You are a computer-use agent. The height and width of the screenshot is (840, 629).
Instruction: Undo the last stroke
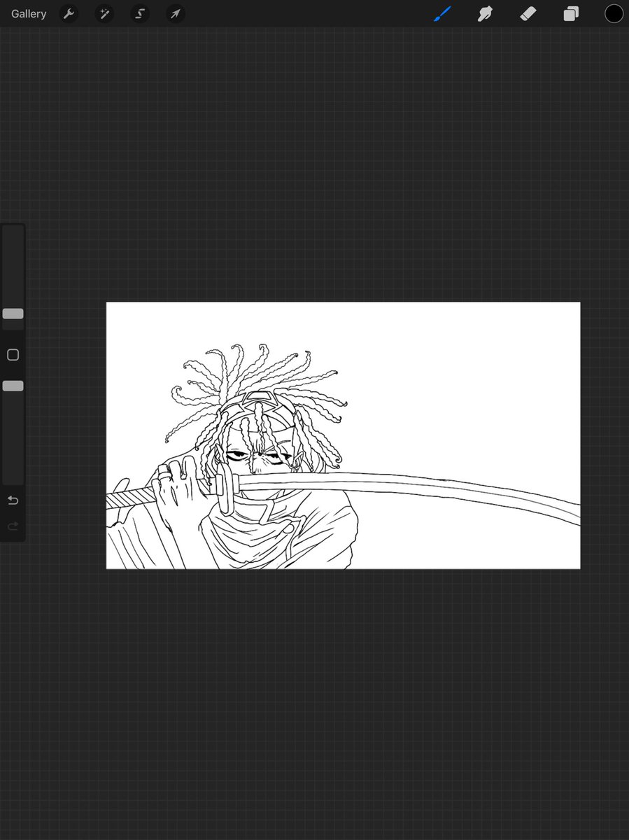pos(13,500)
